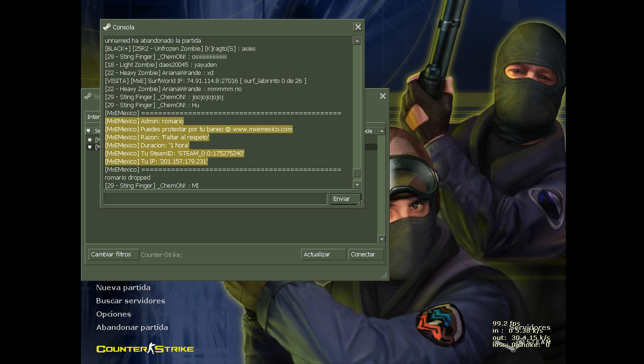Click the console scrollbar thumb
Image resolution: width=644 pixels, height=364 pixels.
pos(357,173)
